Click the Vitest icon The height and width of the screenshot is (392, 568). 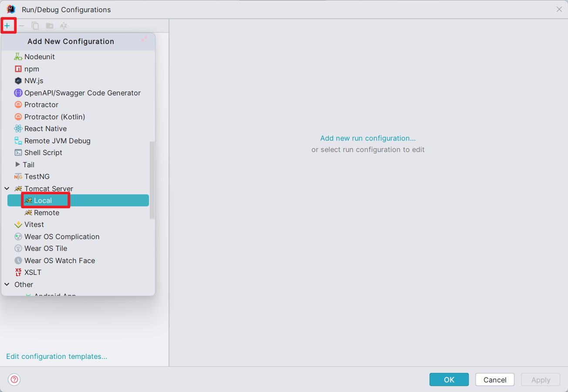18,224
